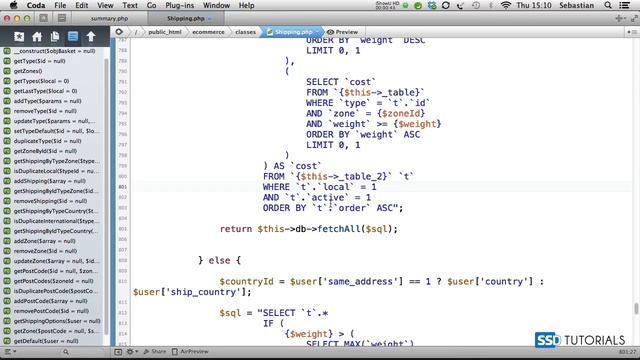This screenshot has height=360, width=640.
Task: Jump to __construct($objBasket = null) function
Action: [54, 51]
